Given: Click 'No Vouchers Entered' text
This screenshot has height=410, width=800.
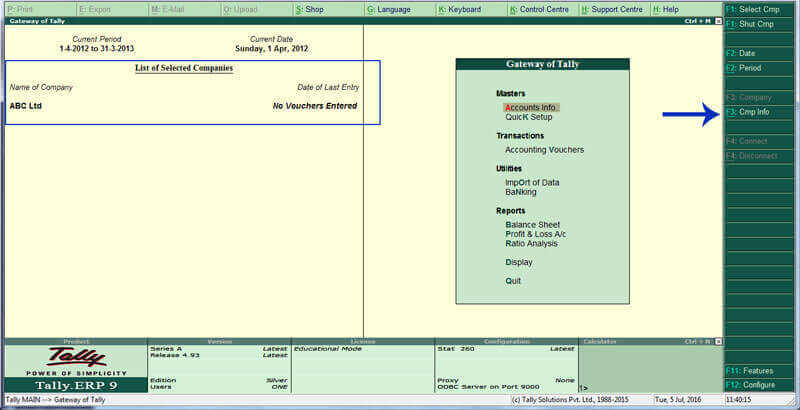Looking at the screenshot, I should click(x=315, y=106).
